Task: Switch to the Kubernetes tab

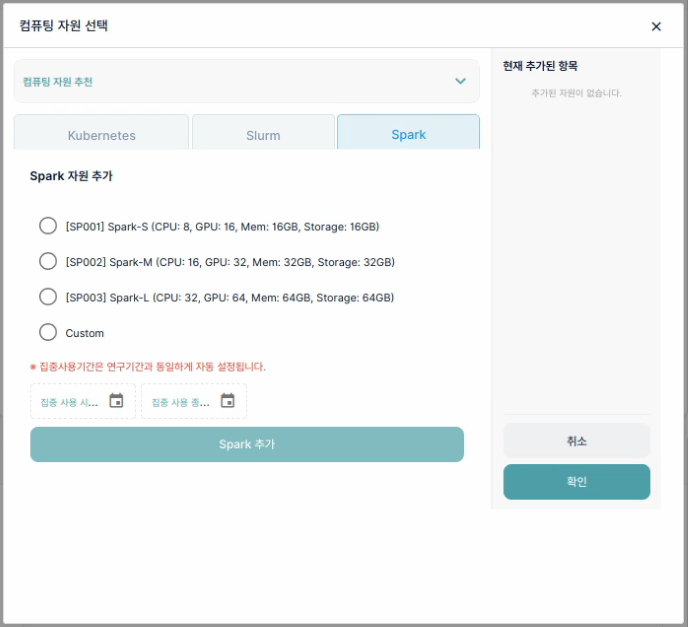Action: tap(101, 133)
